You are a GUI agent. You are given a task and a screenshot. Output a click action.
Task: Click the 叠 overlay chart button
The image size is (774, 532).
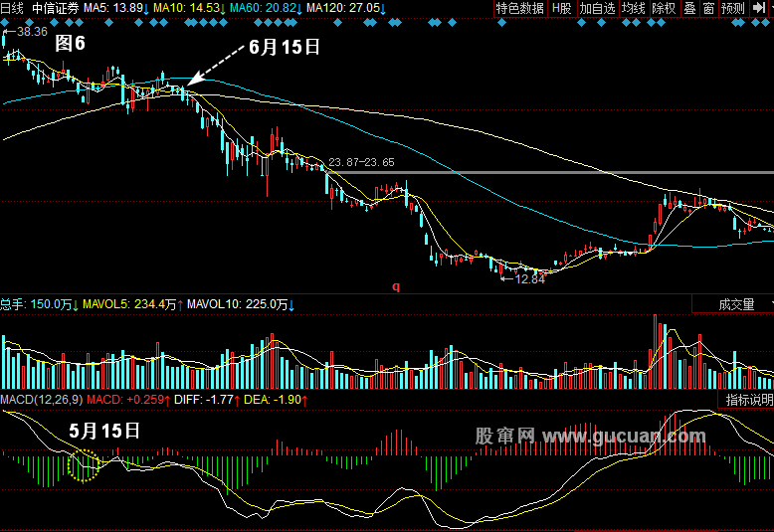tap(689, 8)
